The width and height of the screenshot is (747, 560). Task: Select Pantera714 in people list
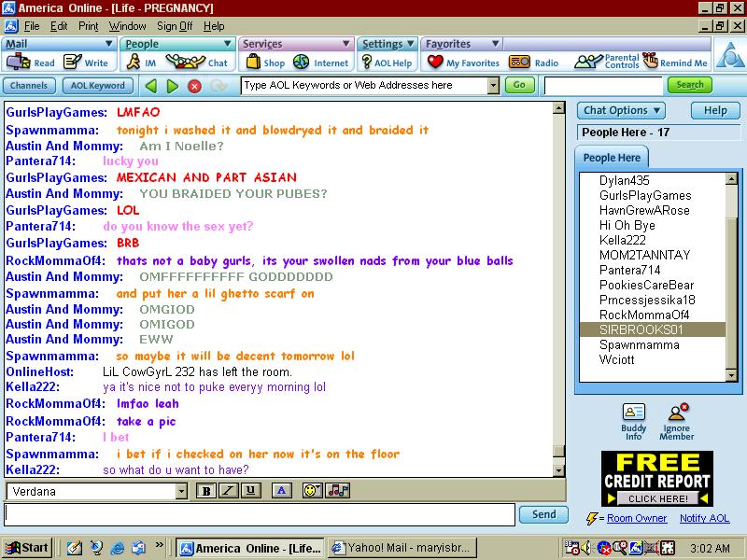click(x=629, y=270)
